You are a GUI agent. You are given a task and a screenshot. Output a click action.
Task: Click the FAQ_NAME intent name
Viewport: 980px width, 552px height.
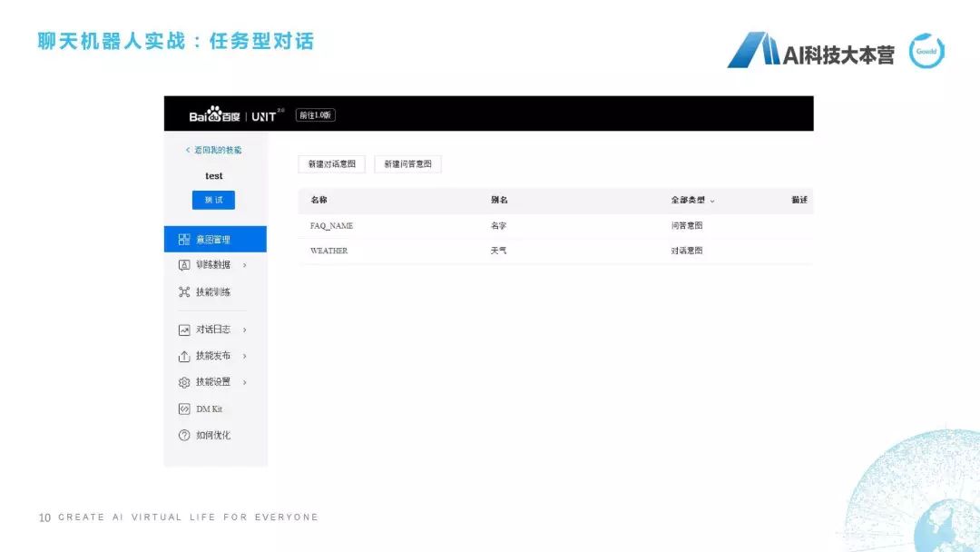tap(332, 226)
